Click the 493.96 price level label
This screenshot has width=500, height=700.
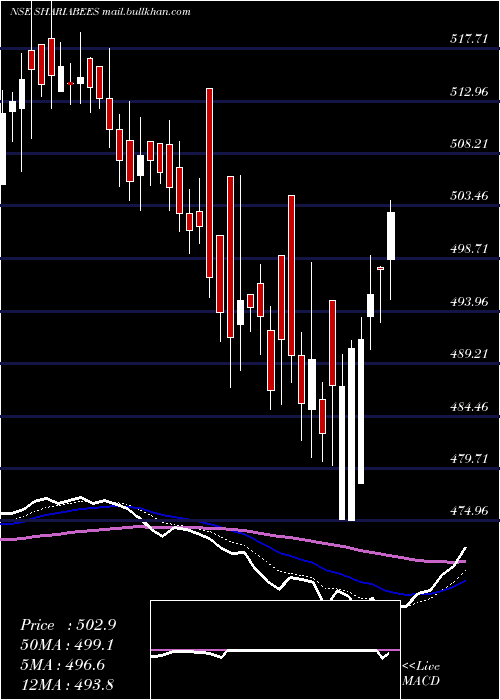coord(468,302)
